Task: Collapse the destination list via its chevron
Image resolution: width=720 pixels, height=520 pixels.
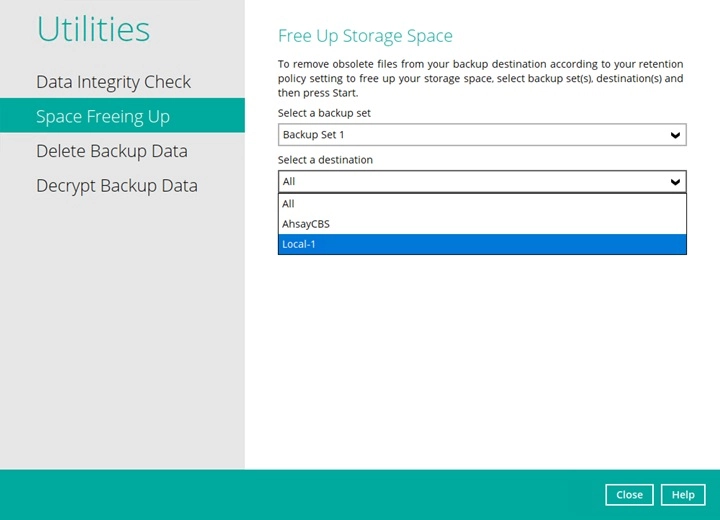Action: coord(676,182)
